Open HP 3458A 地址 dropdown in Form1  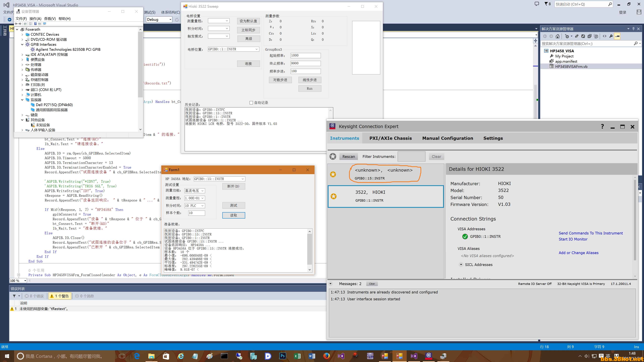[243, 179]
